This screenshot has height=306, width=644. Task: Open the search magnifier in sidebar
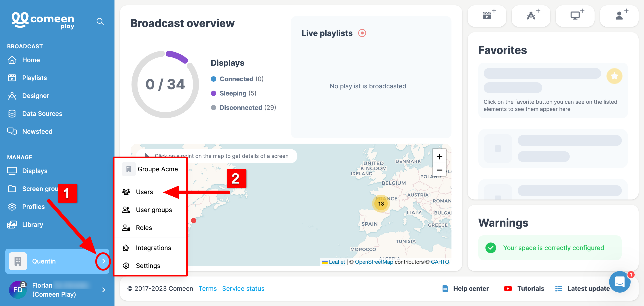(100, 21)
